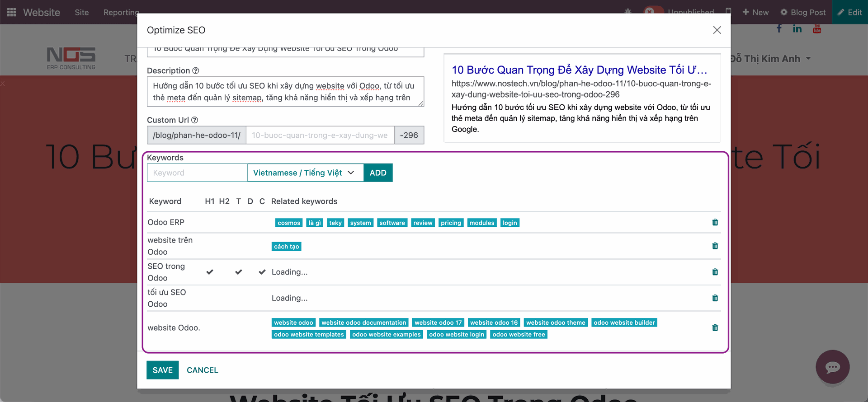
Task: Open the apps grid menu icon
Action: coord(12,12)
